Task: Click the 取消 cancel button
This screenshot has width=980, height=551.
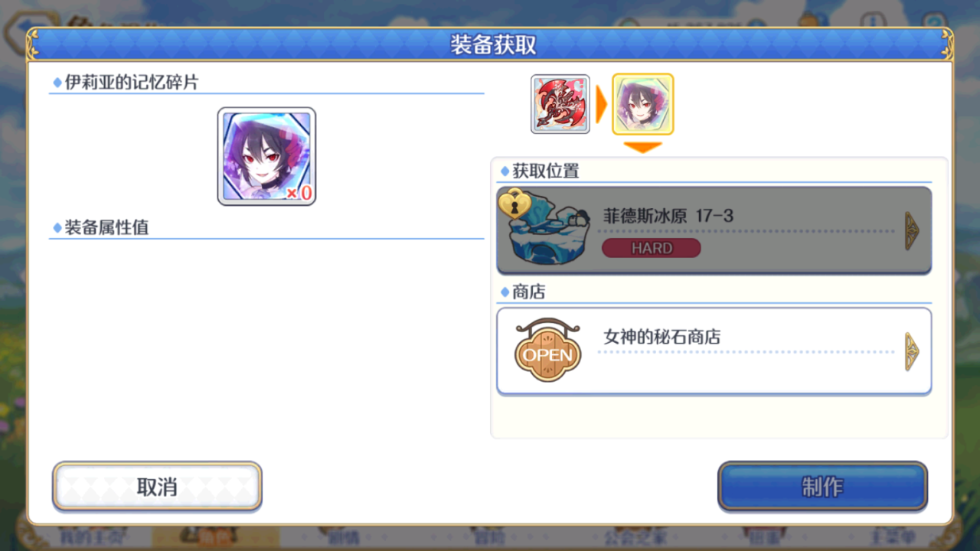Action: click(x=157, y=487)
